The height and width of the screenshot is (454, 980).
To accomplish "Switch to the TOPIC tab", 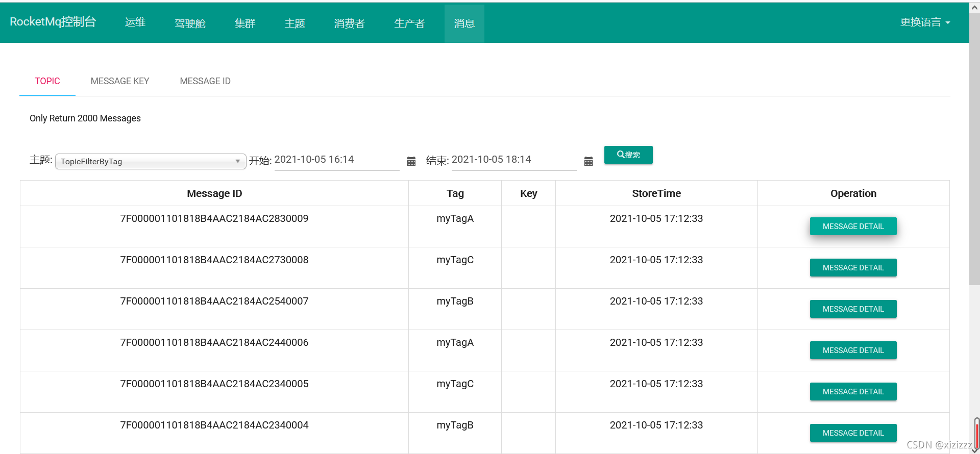I will point(47,81).
